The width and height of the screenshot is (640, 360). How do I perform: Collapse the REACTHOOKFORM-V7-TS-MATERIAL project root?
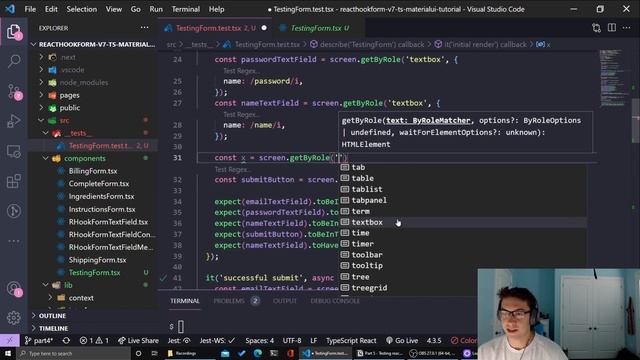tap(92, 44)
